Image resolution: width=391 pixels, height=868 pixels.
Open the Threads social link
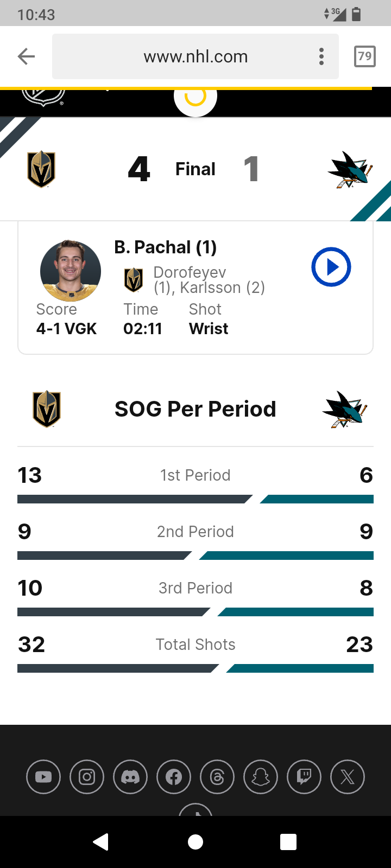[217, 777]
